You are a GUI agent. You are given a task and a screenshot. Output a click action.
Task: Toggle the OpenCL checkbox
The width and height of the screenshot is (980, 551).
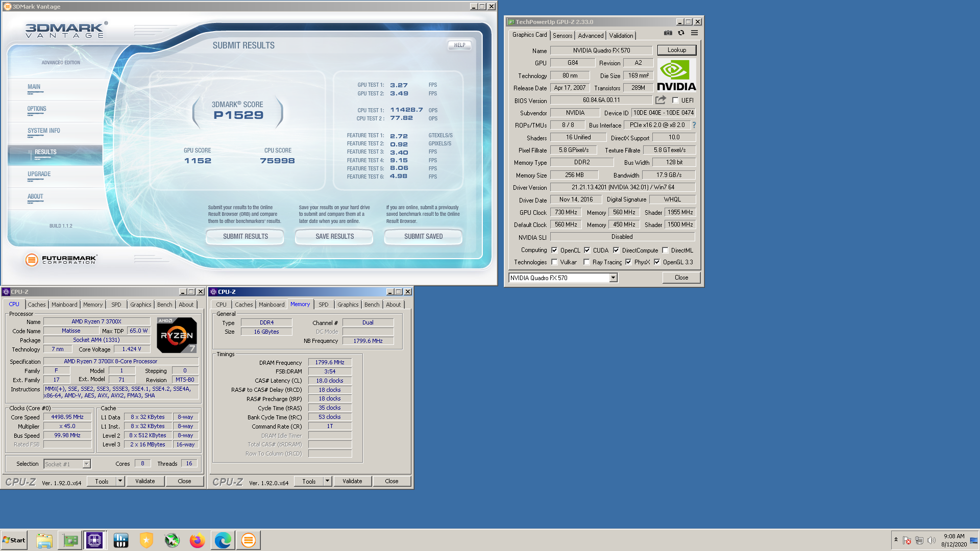click(554, 251)
